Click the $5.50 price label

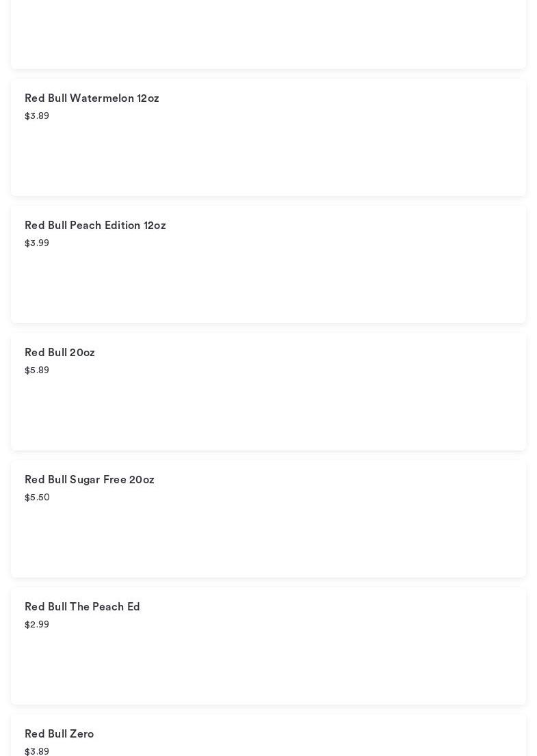[x=37, y=498]
